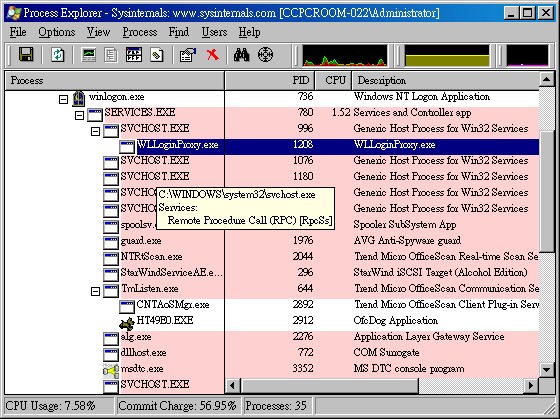Click the alg.exe process icon
The height and width of the screenshot is (419, 560).
tap(111, 339)
